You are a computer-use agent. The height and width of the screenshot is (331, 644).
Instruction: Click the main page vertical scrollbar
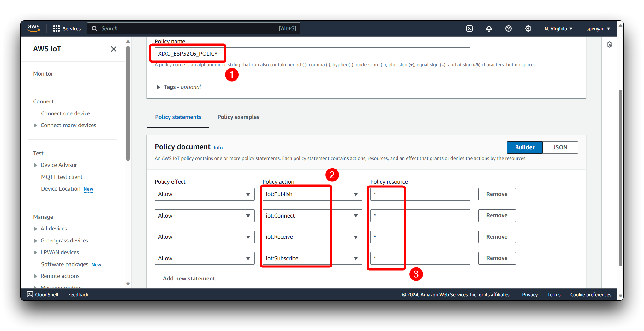[x=620, y=179]
